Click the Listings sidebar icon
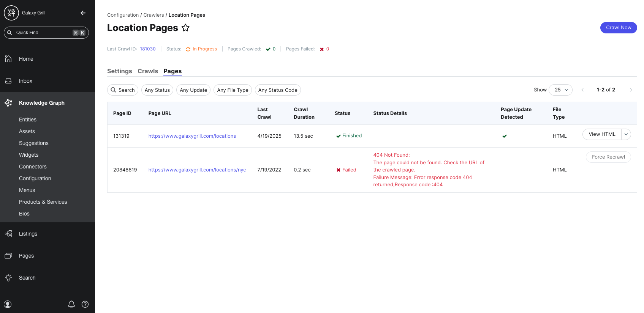Image resolution: width=644 pixels, height=313 pixels. tap(8, 234)
